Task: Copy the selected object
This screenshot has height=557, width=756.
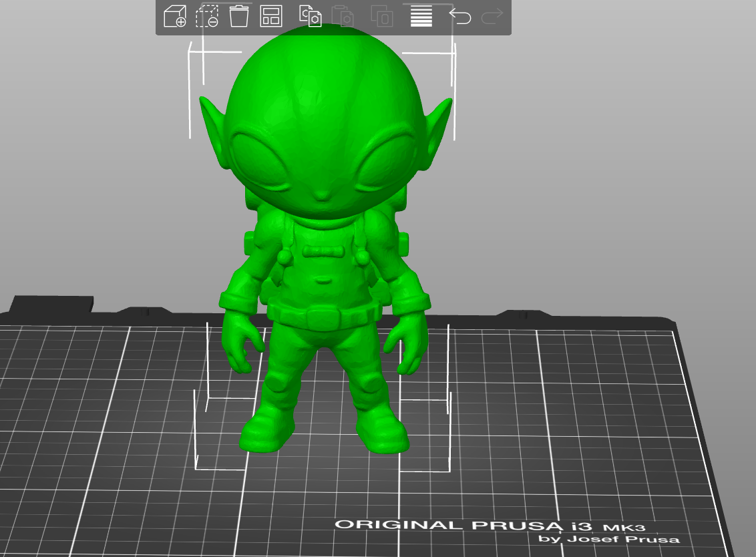Action: [x=311, y=16]
